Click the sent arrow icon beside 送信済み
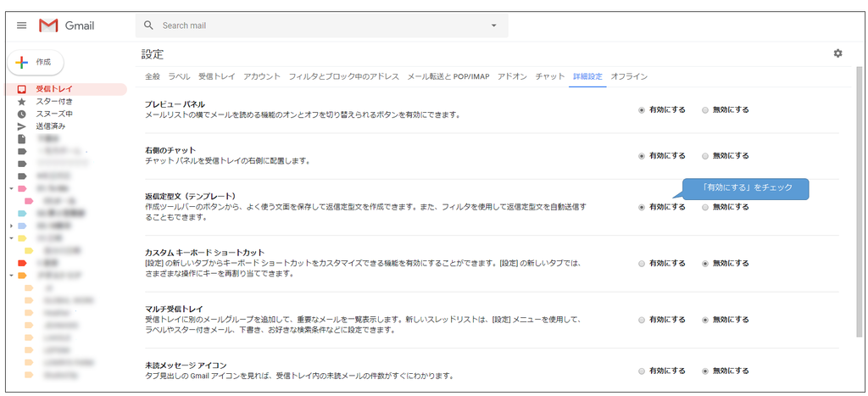 point(21,126)
